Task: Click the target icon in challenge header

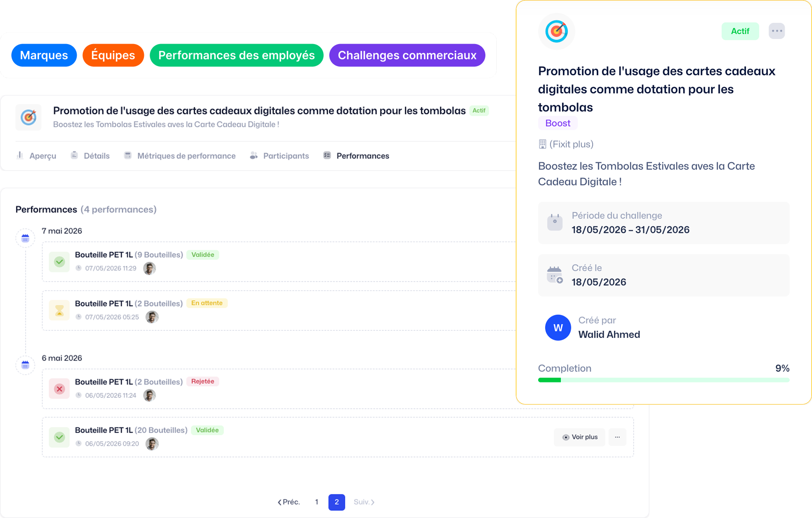Action: (28, 117)
